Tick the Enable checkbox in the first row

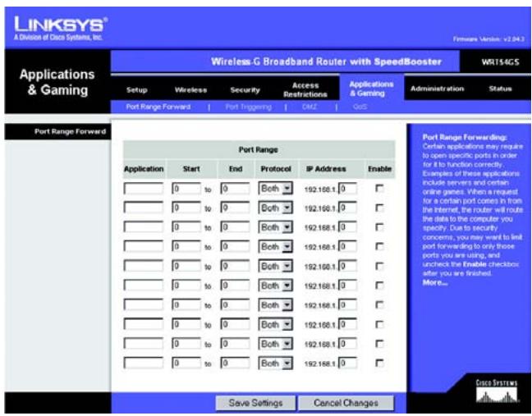[x=379, y=188]
